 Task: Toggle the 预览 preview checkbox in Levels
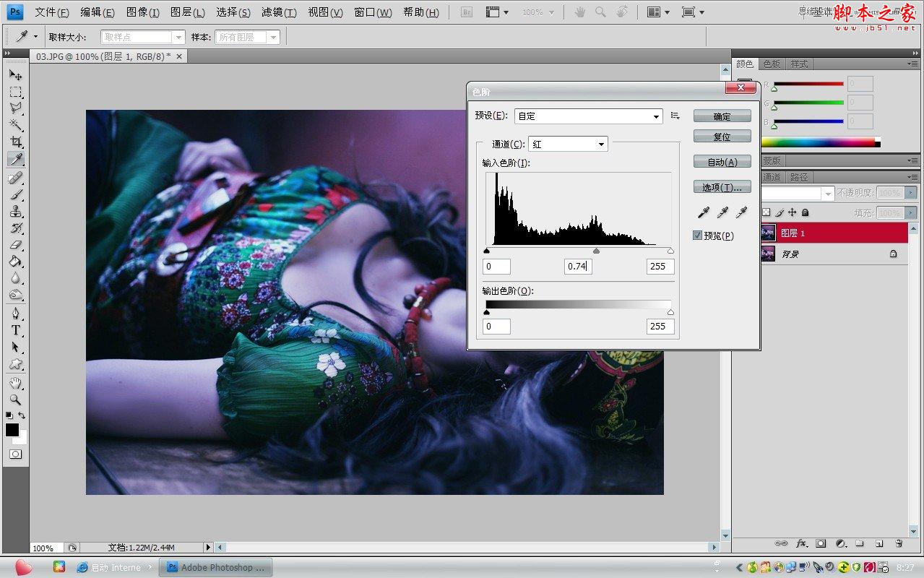pos(697,235)
